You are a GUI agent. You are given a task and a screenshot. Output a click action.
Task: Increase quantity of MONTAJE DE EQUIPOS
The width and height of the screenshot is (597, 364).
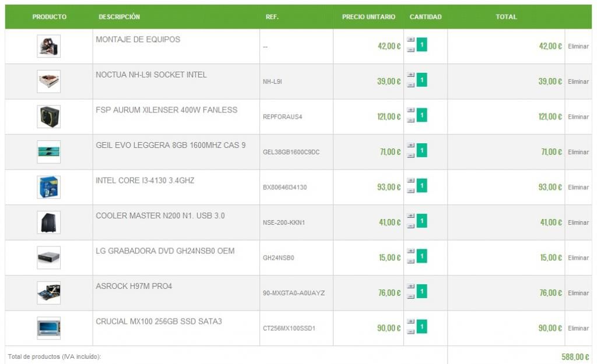(x=410, y=40)
